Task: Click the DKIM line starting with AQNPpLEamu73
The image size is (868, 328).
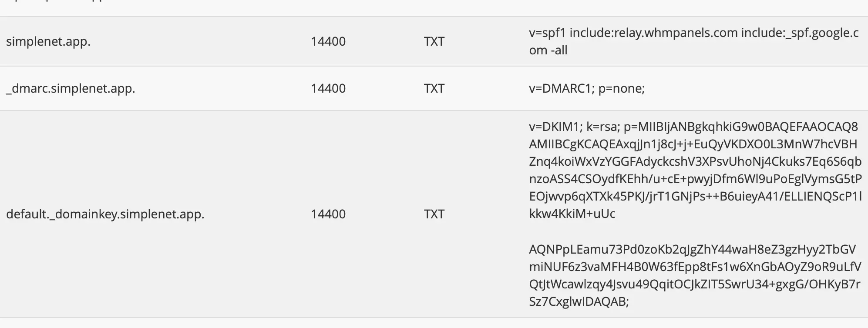Action: (692, 249)
